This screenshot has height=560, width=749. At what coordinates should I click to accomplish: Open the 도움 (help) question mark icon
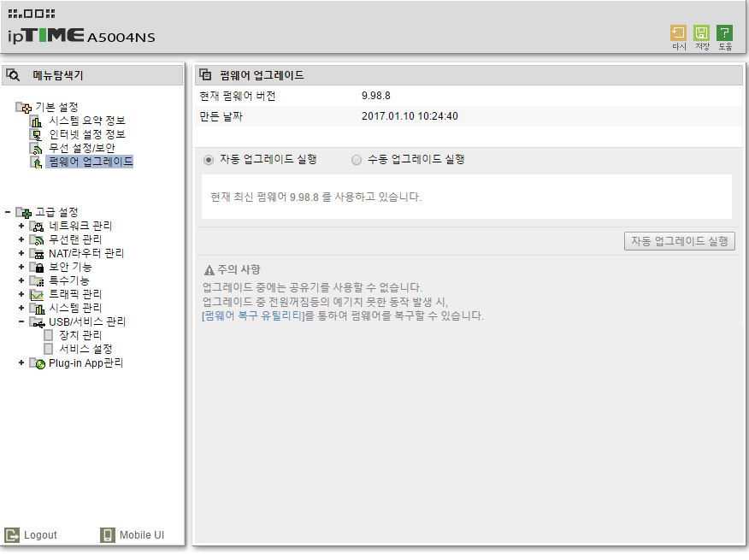(724, 33)
